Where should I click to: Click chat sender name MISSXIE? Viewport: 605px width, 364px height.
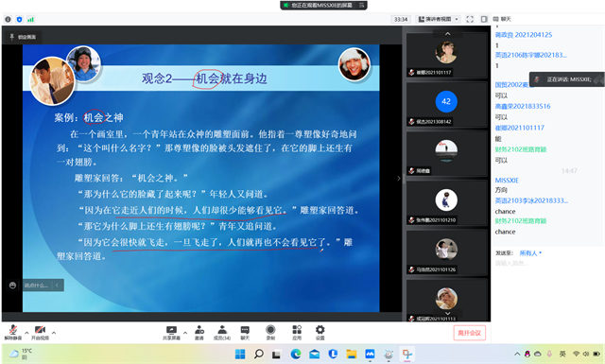[x=507, y=181]
